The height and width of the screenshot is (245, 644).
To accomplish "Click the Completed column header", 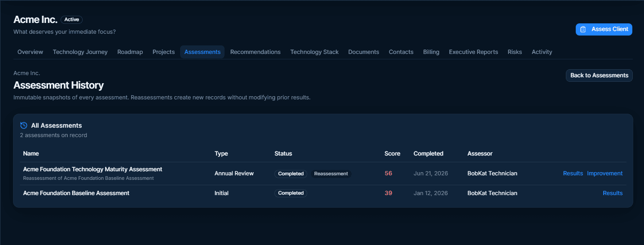I will (x=428, y=154).
